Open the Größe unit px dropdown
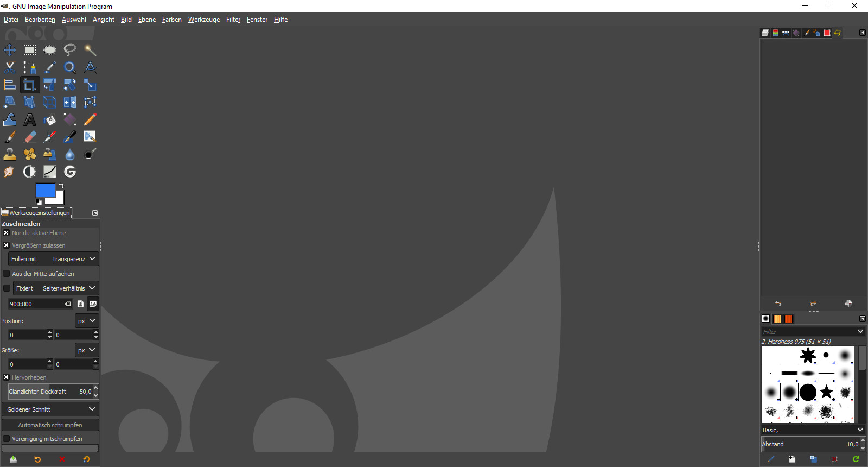The width and height of the screenshot is (868, 467). pyautogui.click(x=86, y=350)
